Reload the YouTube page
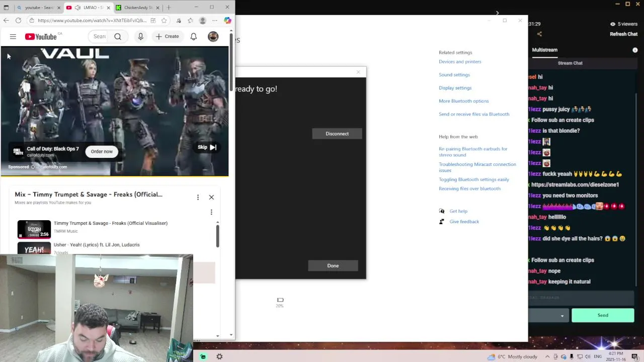 (x=18, y=21)
